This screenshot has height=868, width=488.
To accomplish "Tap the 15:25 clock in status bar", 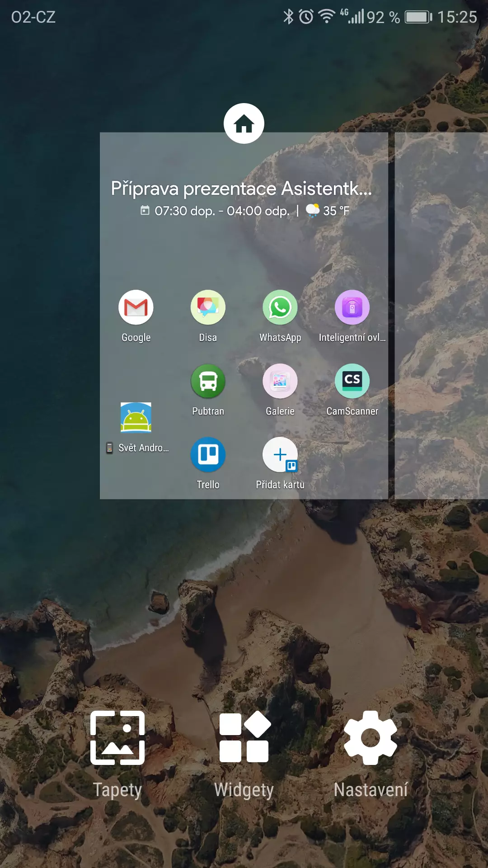I will pos(457,17).
